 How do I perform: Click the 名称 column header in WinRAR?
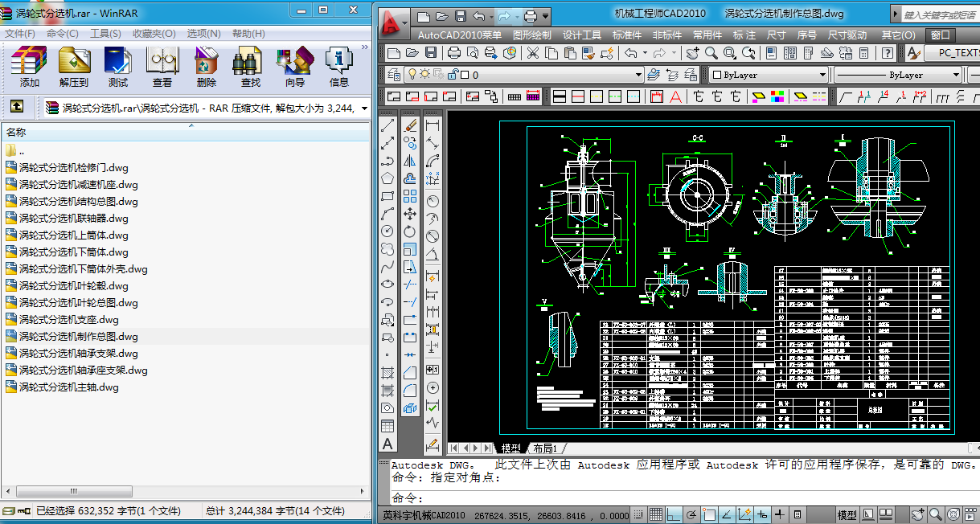pos(17,133)
